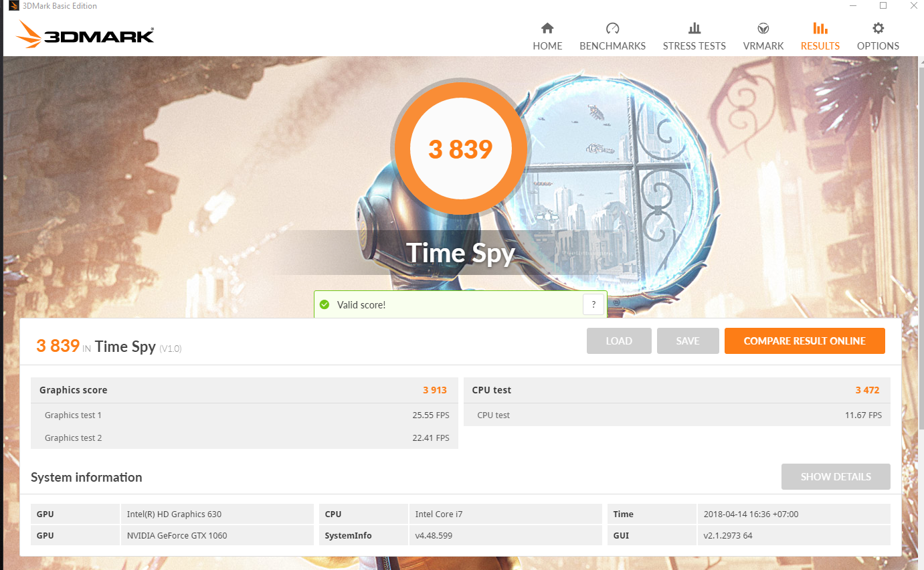This screenshot has width=924, height=570.
Task: Click the 3DMark title bar app icon
Action: pyautogui.click(x=13, y=6)
